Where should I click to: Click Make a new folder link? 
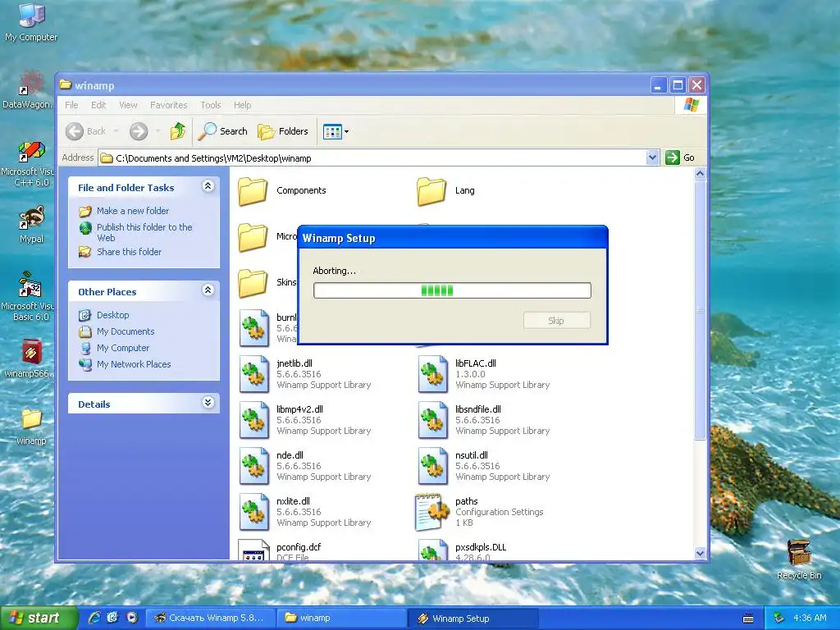click(132, 211)
